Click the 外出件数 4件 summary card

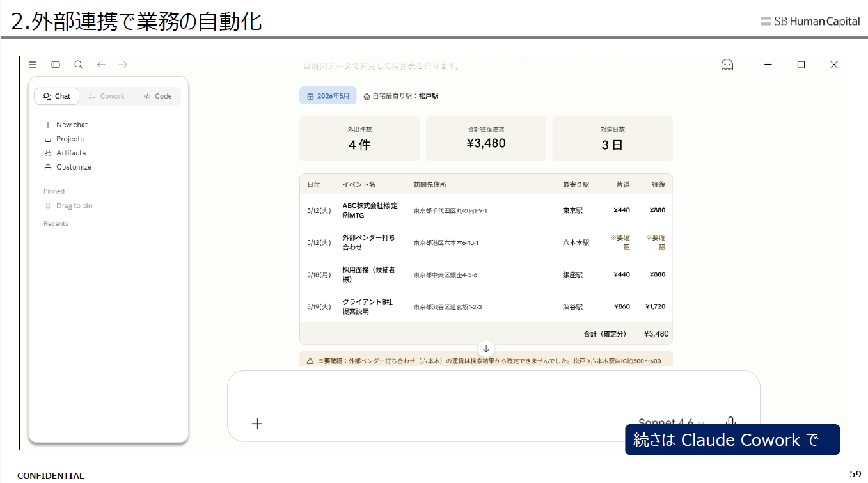coord(359,139)
